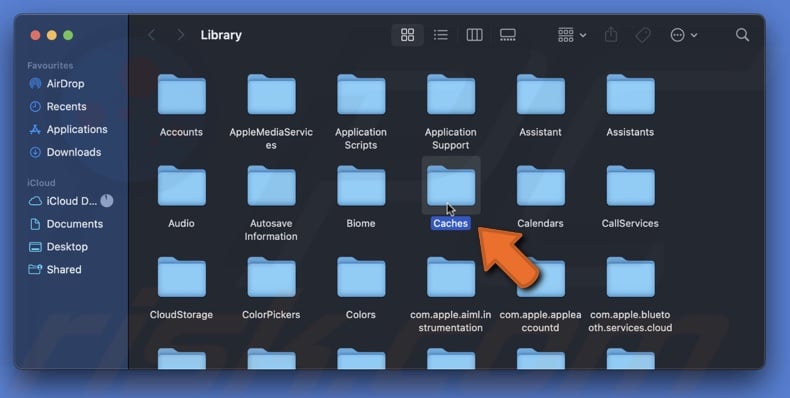This screenshot has width=790, height=398.
Task: Click the iCloud sync progress indicator
Action: 107,201
